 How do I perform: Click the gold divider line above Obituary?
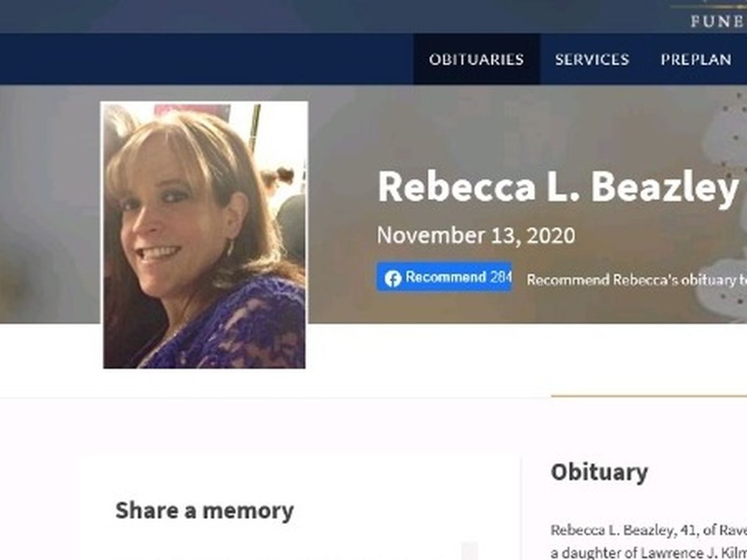click(649, 395)
